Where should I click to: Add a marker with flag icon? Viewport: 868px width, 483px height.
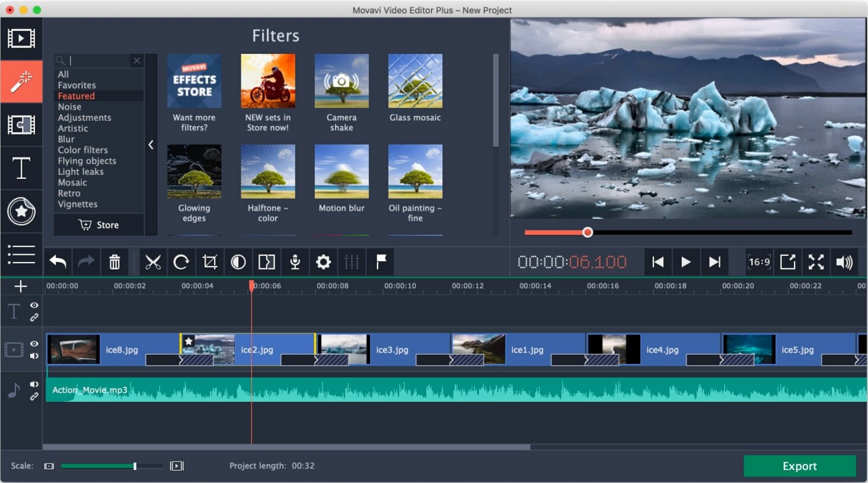[381, 262]
